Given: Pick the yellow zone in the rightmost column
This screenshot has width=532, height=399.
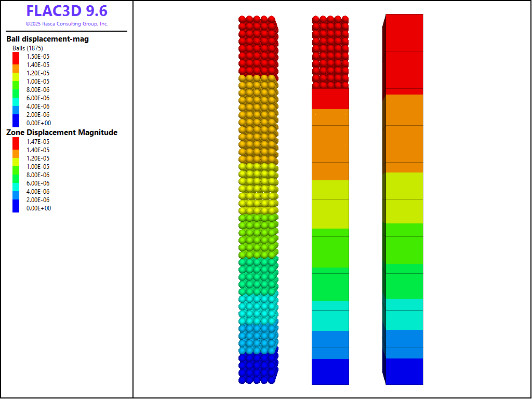Looking at the screenshot, I should 404,197.
